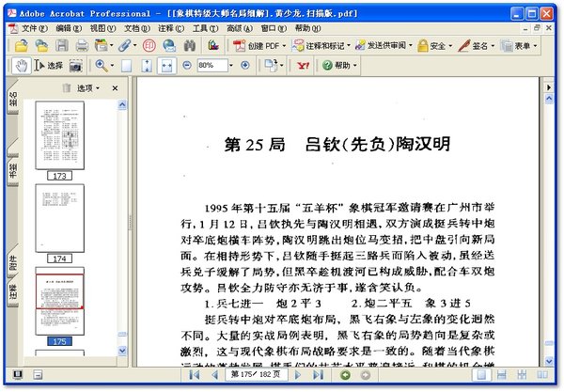Open the 高级 menu
Screen dimensions: 564x392
coord(239,28)
